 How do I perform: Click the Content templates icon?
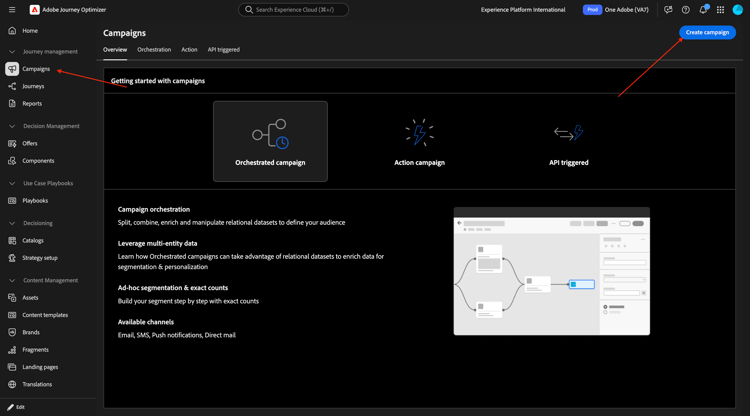(x=12, y=315)
